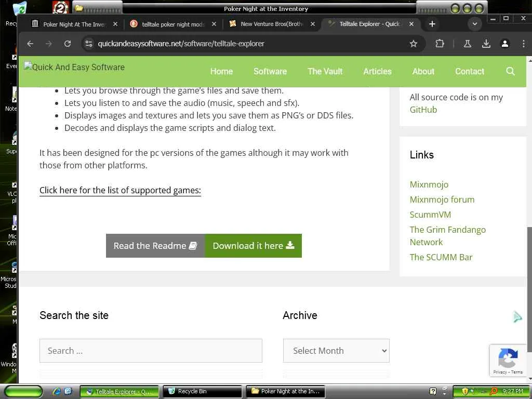Open the GitHub link
The height and width of the screenshot is (399, 532).
point(423,110)
